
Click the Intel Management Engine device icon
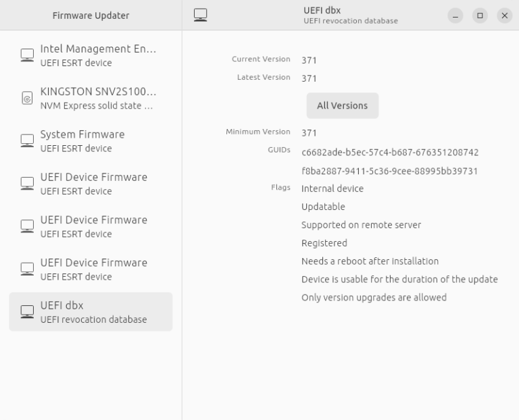tap(27, 55)
